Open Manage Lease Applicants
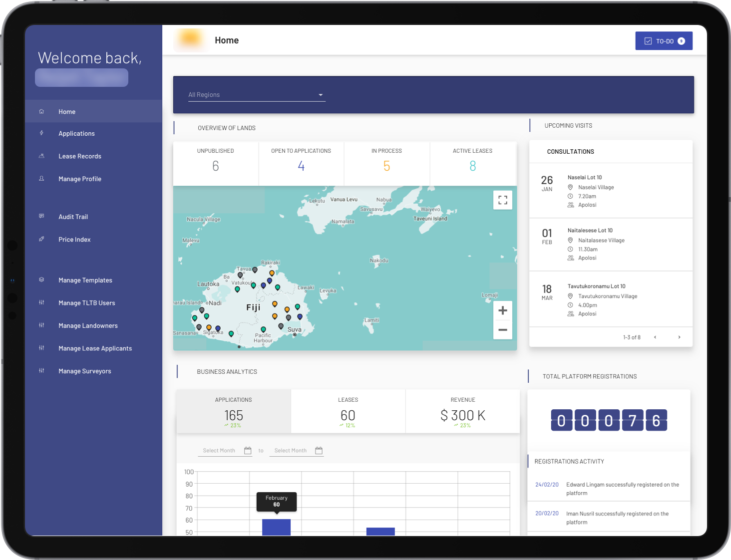The height and width of the screenshot is (560, 731). [x=93, y=348]
